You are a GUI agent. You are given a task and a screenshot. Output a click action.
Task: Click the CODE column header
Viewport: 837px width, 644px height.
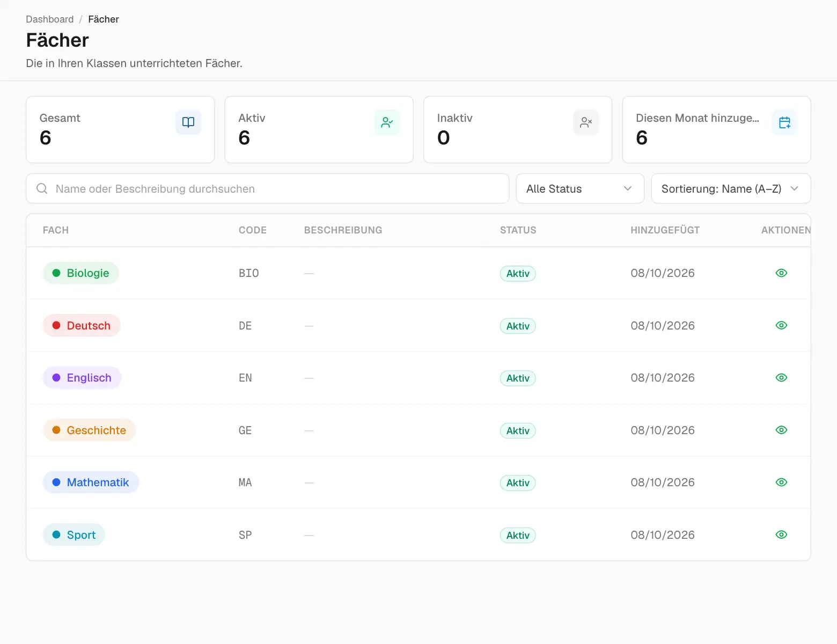(253, 230)
